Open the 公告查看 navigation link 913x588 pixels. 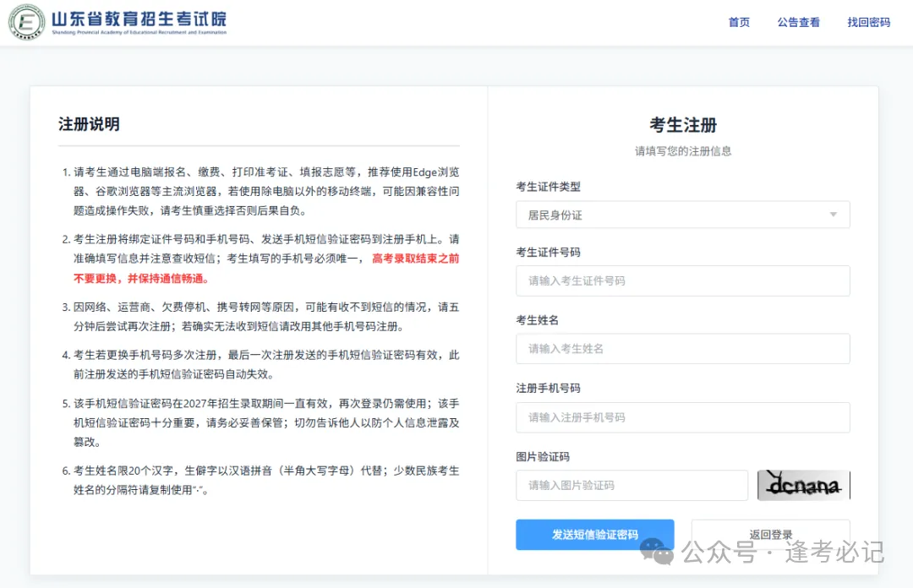point(798,22)
